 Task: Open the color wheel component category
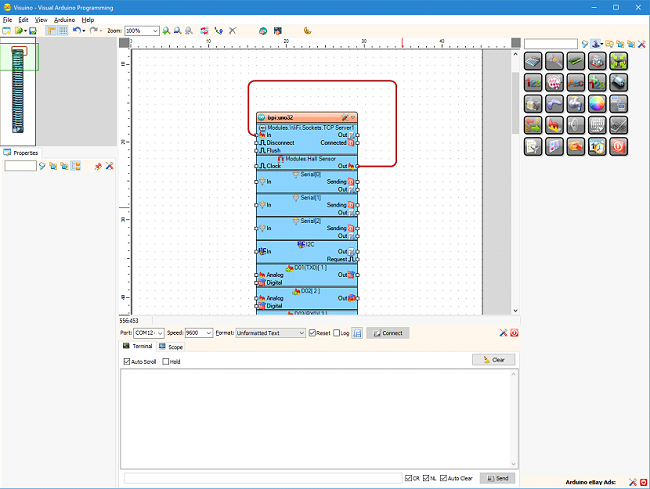point(597,104)
